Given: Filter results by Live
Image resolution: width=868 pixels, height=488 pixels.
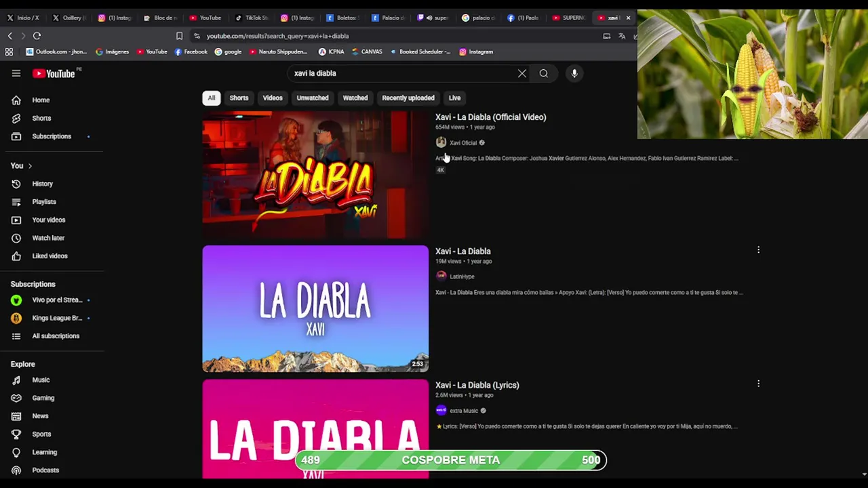Looking at the screenshot, I should (454, 98).
